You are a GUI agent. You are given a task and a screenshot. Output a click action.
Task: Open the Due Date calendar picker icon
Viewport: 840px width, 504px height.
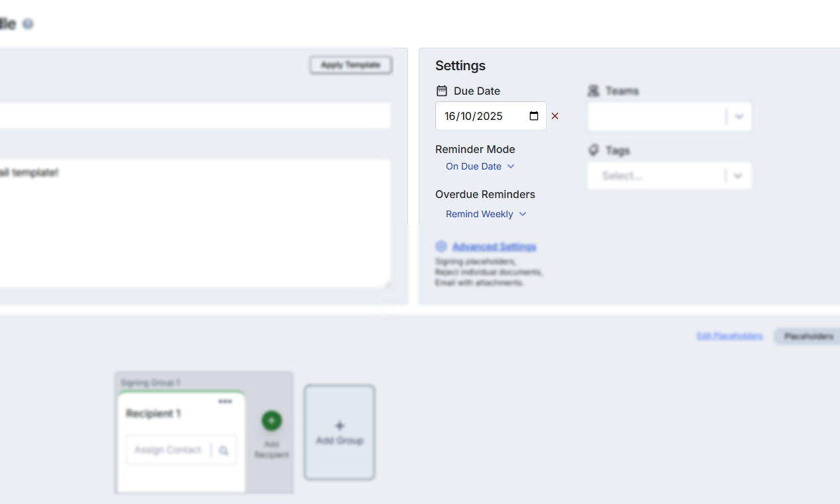point(534,116)
